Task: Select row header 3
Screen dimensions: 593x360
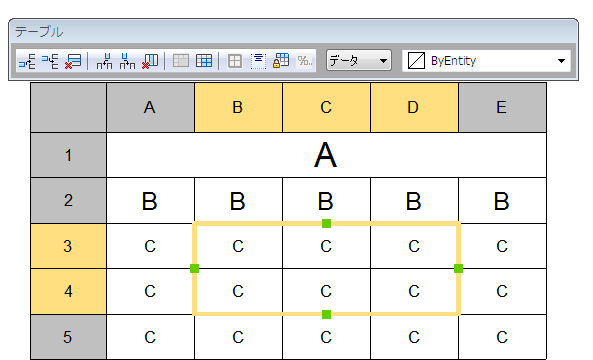Action: 68,246
